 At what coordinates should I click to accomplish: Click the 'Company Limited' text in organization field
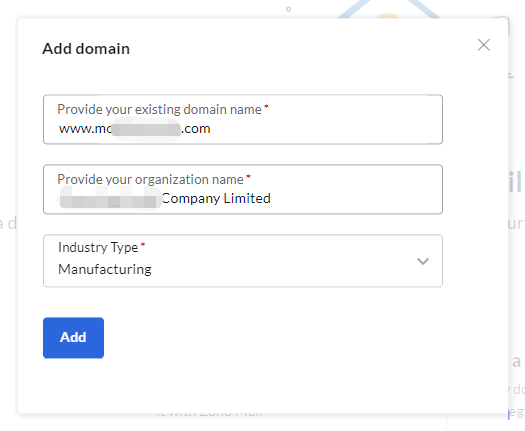216,199
